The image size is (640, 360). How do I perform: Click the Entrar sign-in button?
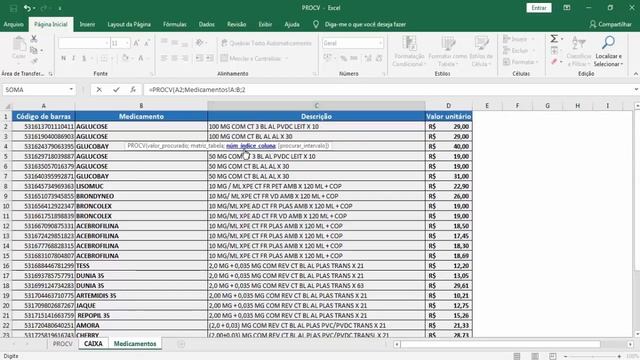pyautogui.click(x=539, y=8)
